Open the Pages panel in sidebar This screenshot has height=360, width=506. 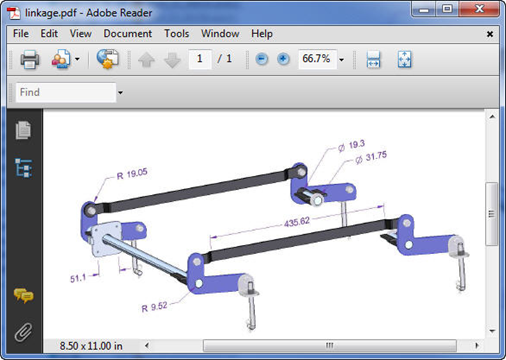pos(23,130)
